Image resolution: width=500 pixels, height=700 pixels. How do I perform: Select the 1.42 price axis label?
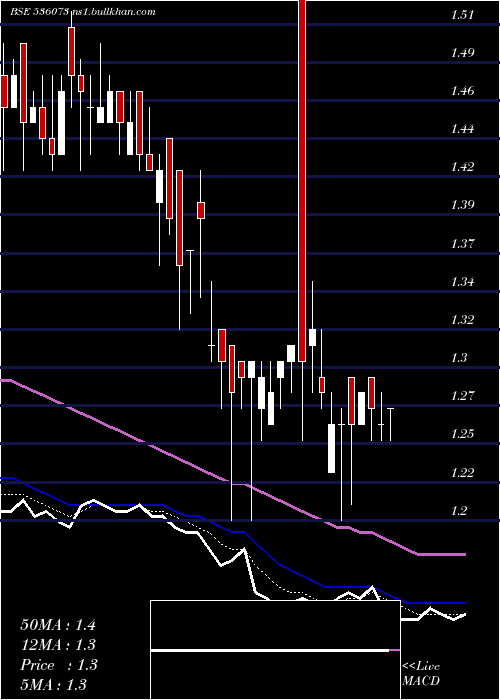[x=462, y=167]
